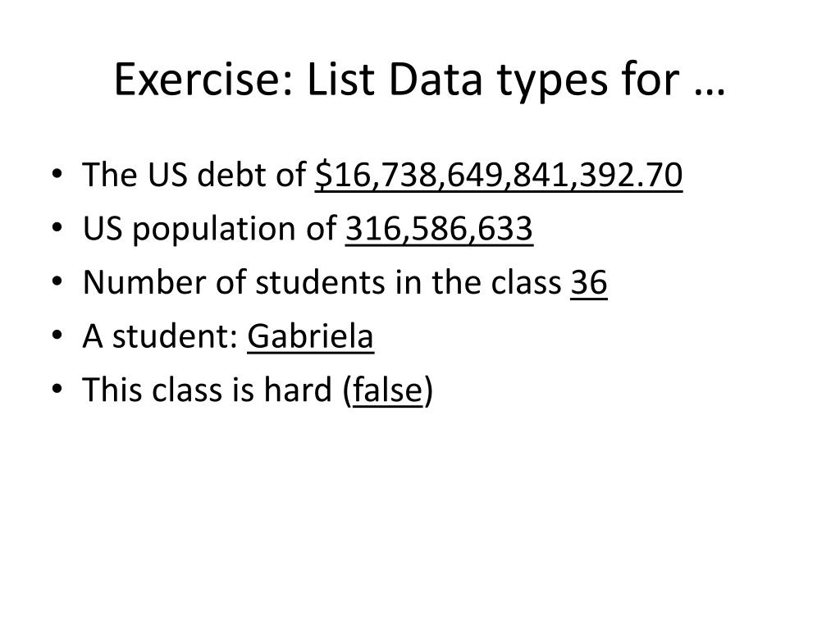Screen dimensions: 840x630
Task: Click the text "US population of"
Action: coord(210,231)
